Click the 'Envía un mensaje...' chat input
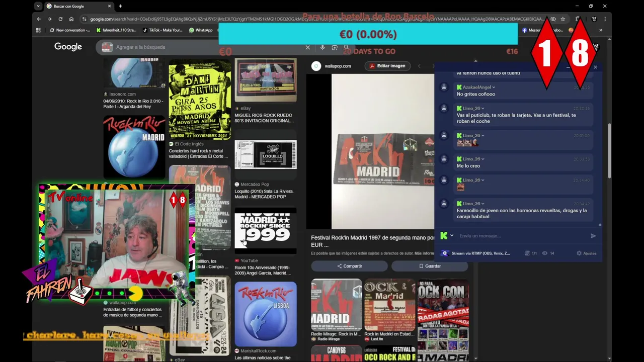Viewport: 644px width, 362px height. tap(521, 236)
